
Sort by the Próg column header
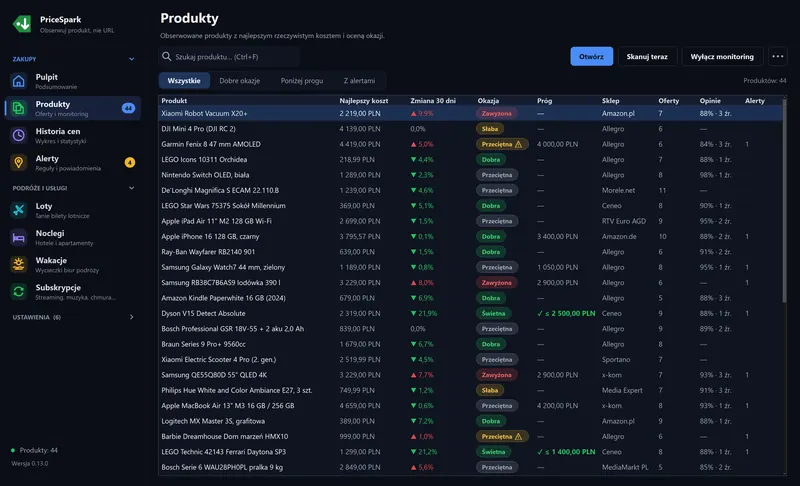[544, 100]
